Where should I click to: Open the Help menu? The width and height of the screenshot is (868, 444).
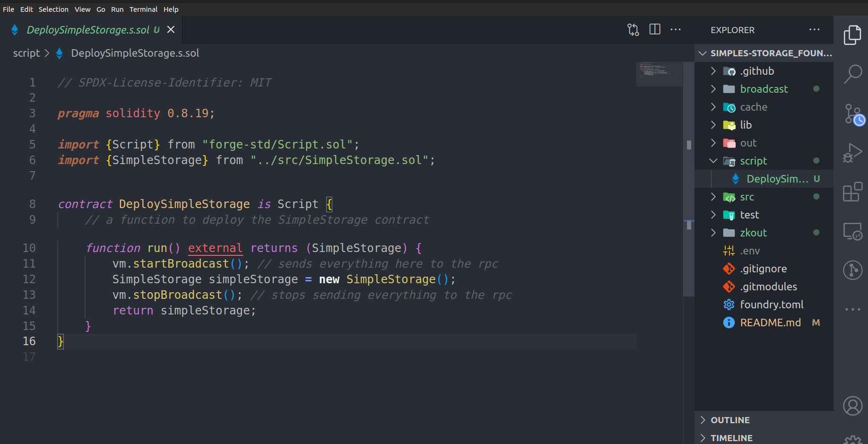171,9
